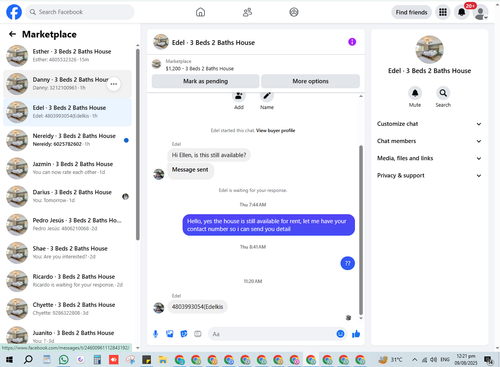500x367 pixels.
Task: Open Jazmin's conversation in the list
Action: [x=67, y=168]
